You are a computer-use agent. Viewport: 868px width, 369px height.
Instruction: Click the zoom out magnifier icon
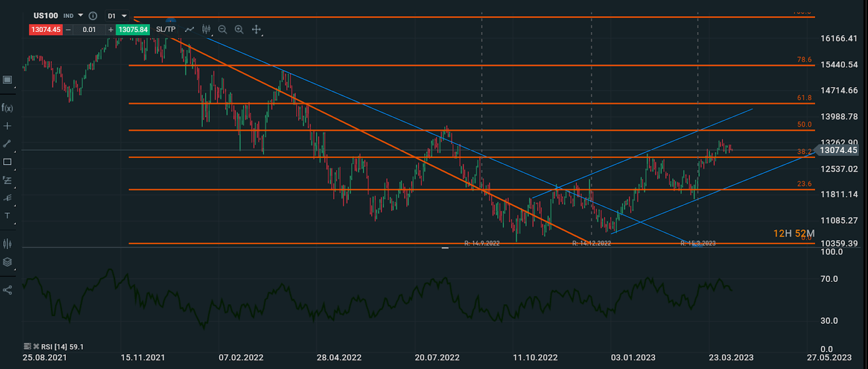pos(222,29)
